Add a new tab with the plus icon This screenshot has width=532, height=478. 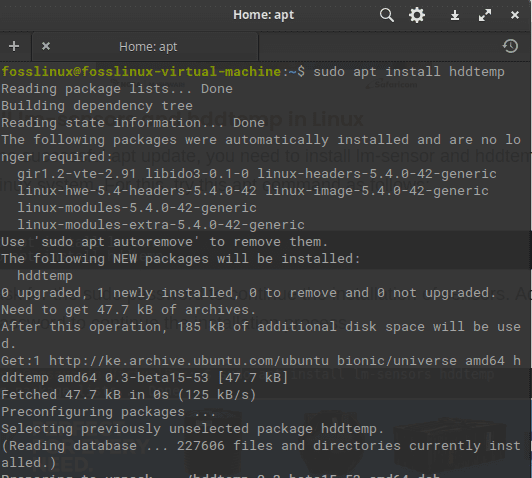tap(14, 46)
